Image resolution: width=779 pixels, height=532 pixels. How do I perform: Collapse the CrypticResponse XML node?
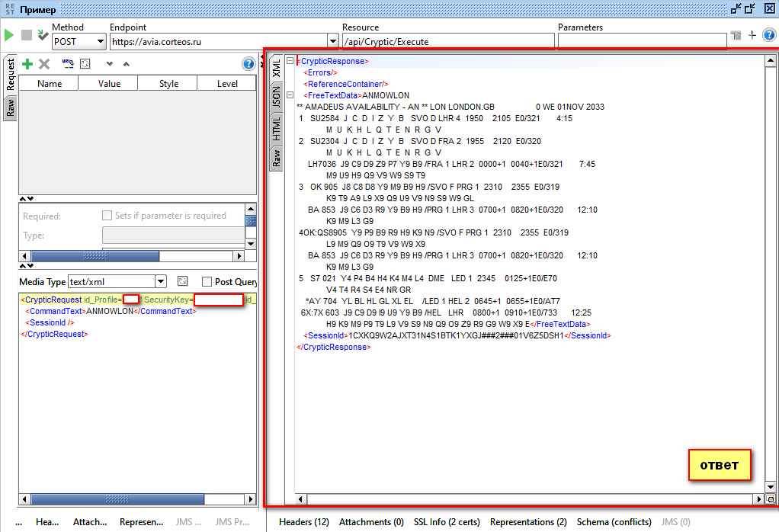click(x=290, y=61)
